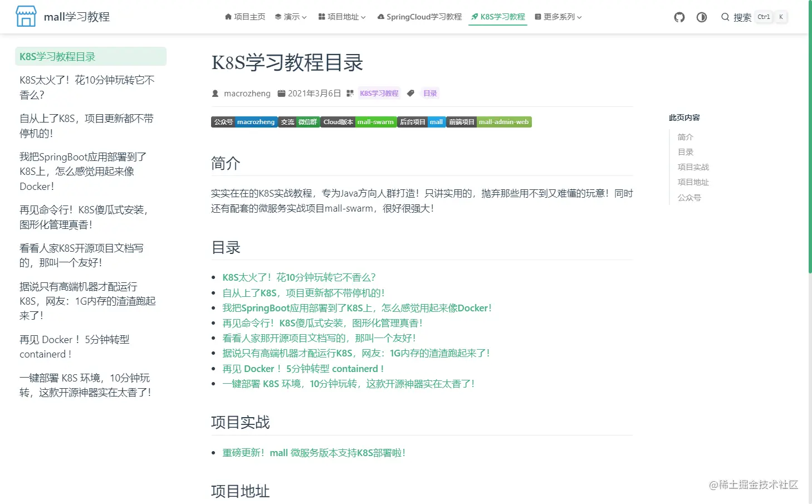Click the 公众号 macrozheng badge
The image size is (812, 504).
click(x=244, y=122)
